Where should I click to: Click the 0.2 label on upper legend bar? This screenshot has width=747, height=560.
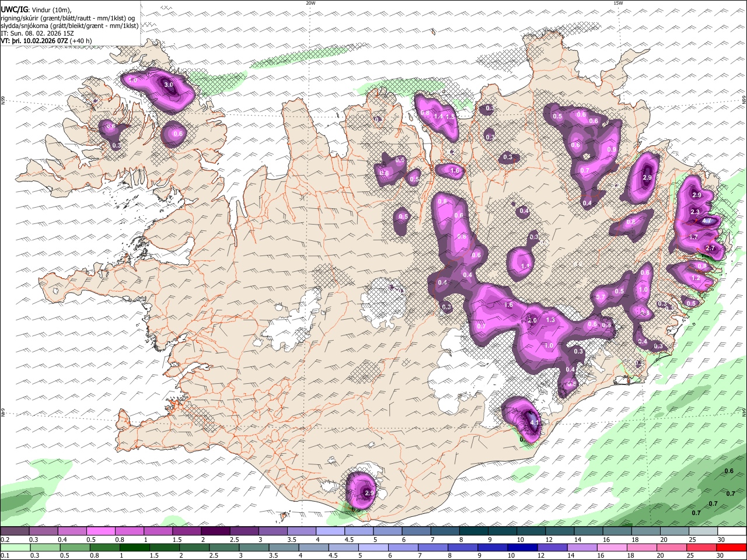5,540
